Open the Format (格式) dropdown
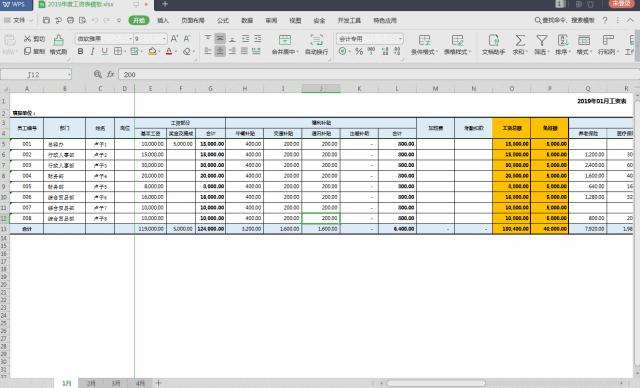 point(584,44)
